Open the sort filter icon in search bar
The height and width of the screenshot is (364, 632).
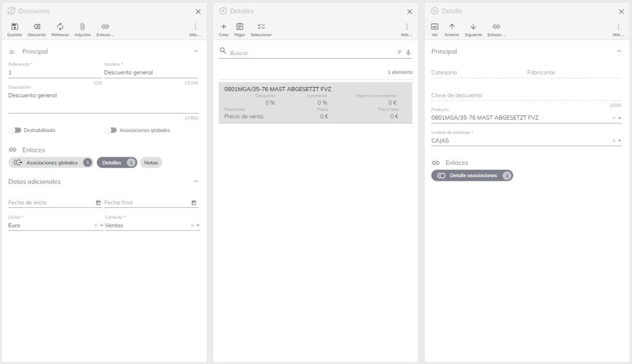(x=399, y=52)
